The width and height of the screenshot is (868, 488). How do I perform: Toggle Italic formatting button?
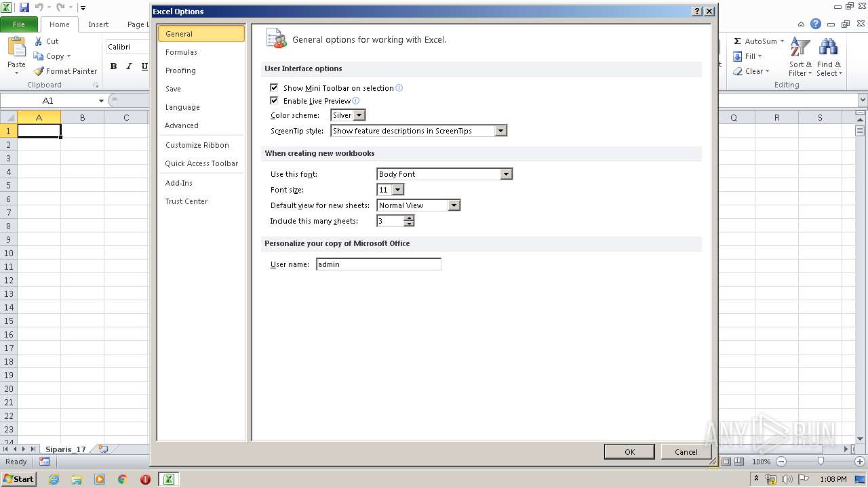129,66
